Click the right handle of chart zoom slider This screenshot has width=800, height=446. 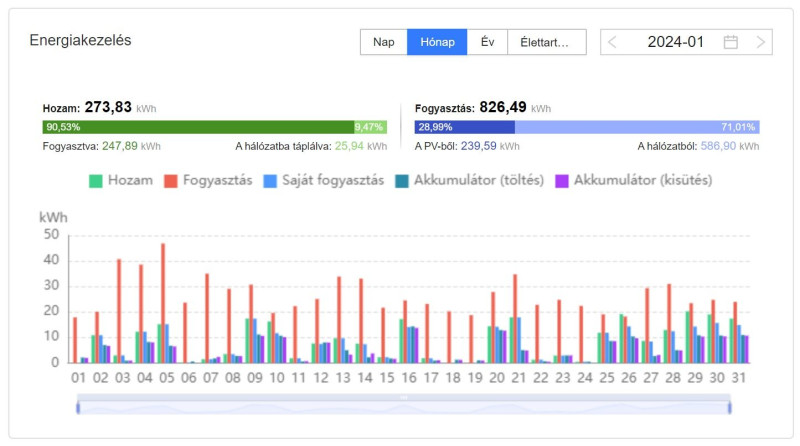point(729,406)
